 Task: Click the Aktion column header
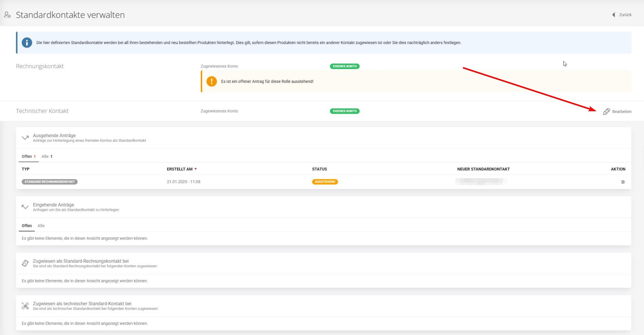pyautogui.click(x=618, y=169)
